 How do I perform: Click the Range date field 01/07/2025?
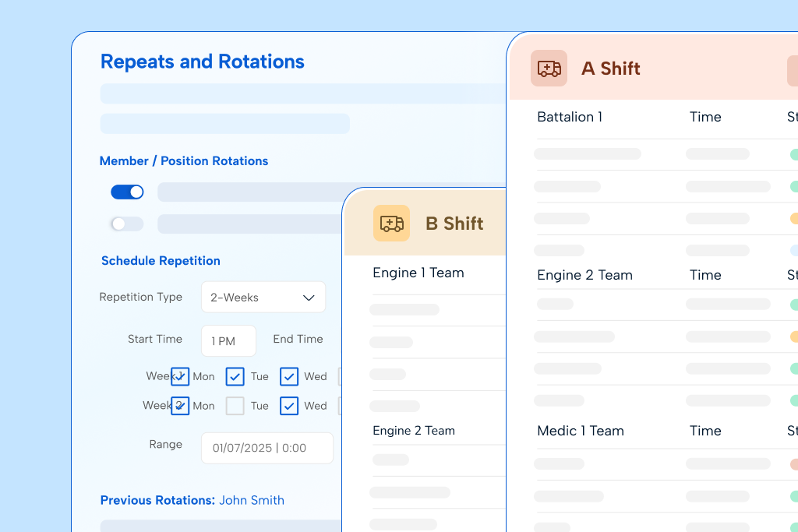[267, 448]
